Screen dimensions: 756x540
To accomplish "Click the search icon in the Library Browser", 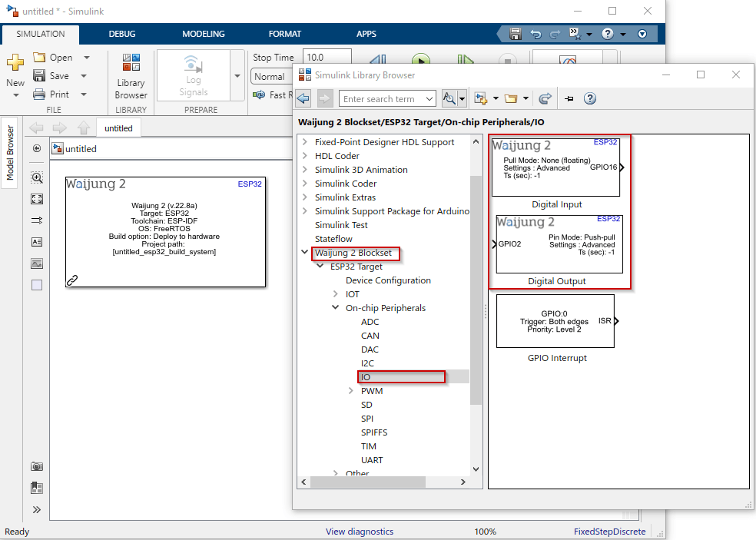I will coord(449,98).
